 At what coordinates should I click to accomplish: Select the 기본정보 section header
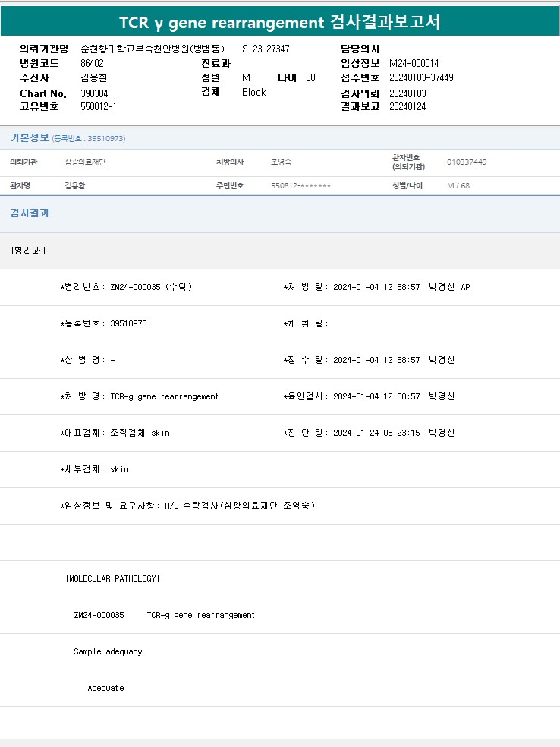coord(29,137)
